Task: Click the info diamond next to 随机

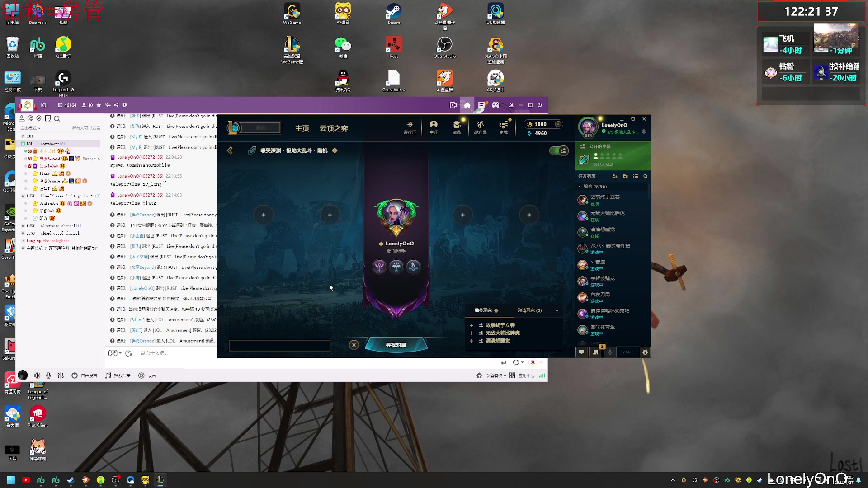Action: click(x=335, y=150)
